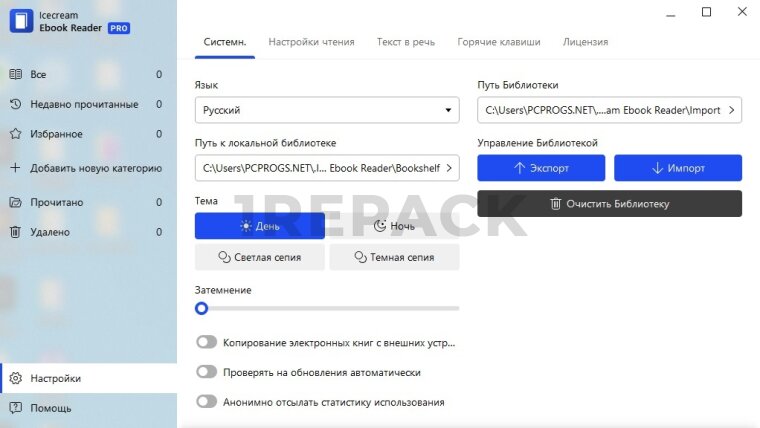Expand the Путь Библиотеки path chevron
The height and width of the screenshot is (428, 760).
[x=731, y=110]
